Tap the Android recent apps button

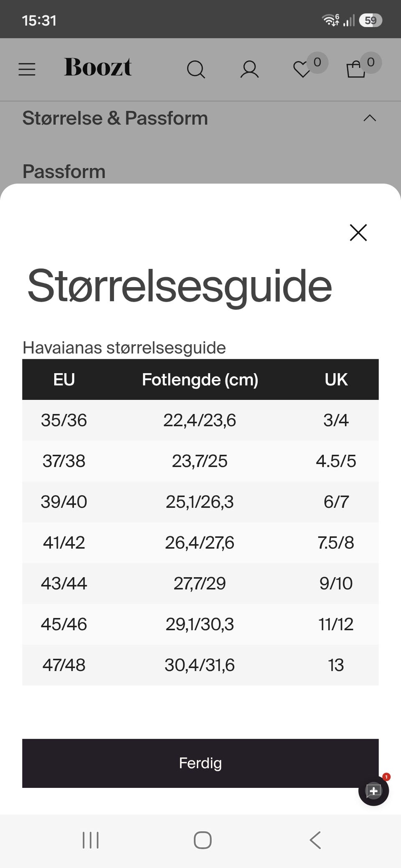click(91, 840)
